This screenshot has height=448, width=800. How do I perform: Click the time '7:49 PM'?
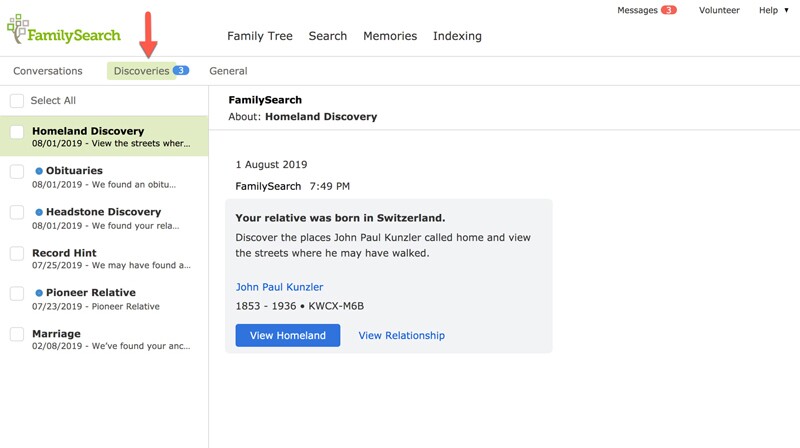(330, 186)
